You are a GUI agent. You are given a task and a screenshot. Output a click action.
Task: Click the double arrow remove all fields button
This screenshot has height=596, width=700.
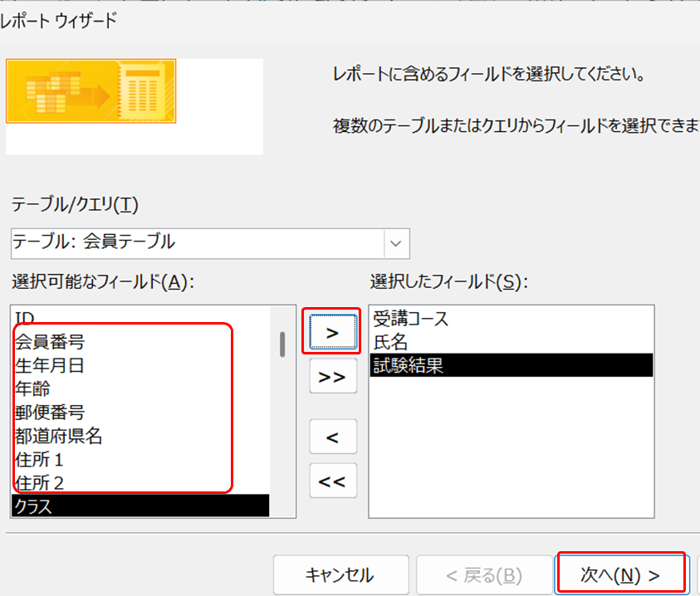332,481
